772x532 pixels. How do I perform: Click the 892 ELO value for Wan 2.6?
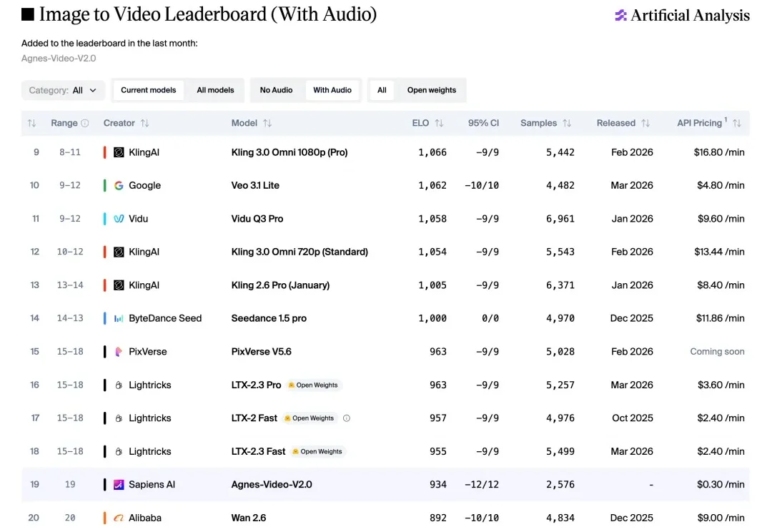coord(438,518)
